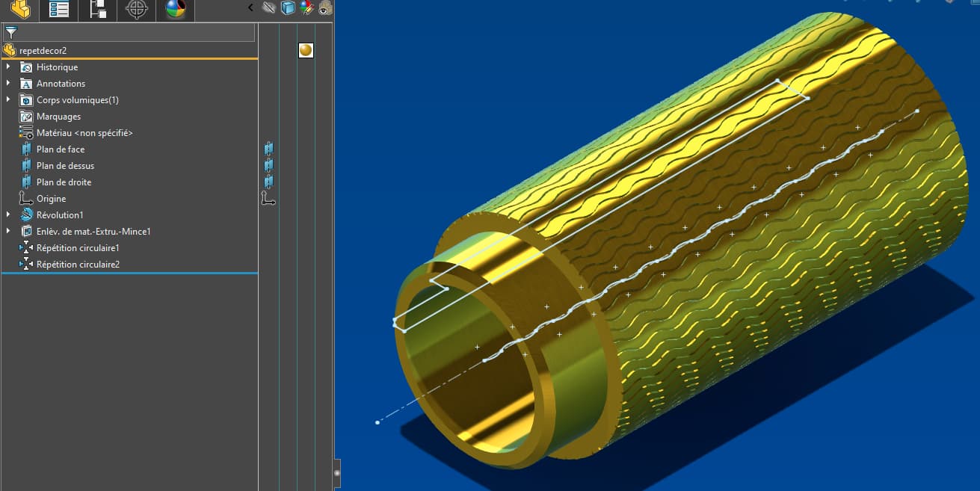Focus the FeatureManager filter text field
980x491 pixels.
tap(129, 32)
